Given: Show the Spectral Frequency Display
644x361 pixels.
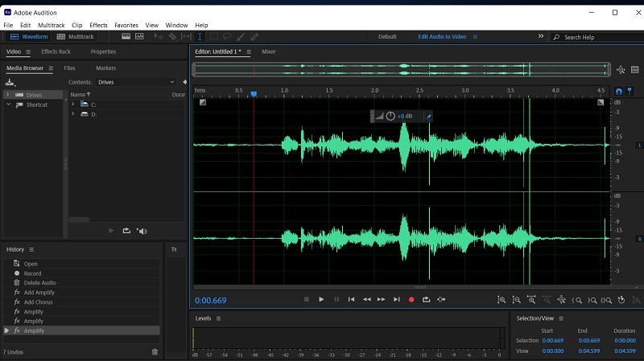Looking at the screenshot, I should click(x=126, y=37).
